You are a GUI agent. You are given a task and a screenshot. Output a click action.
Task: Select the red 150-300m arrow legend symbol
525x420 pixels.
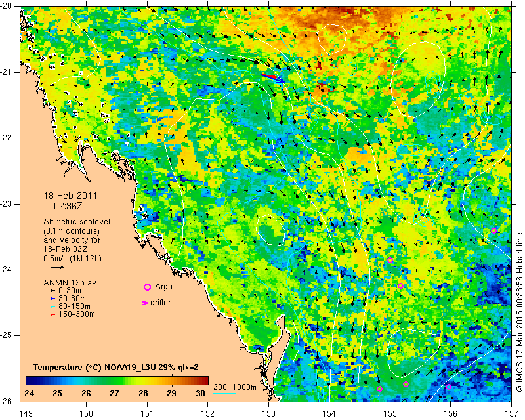click(52, 315)
